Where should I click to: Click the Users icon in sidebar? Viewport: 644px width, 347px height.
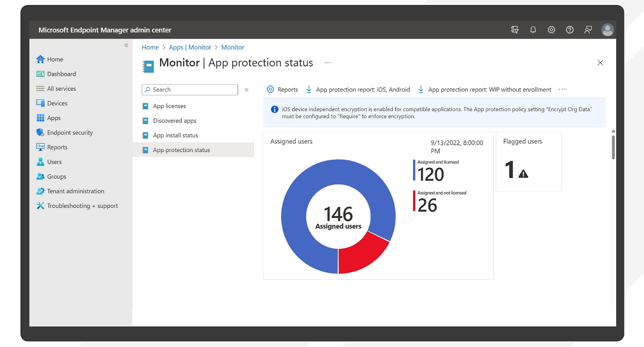40,162
